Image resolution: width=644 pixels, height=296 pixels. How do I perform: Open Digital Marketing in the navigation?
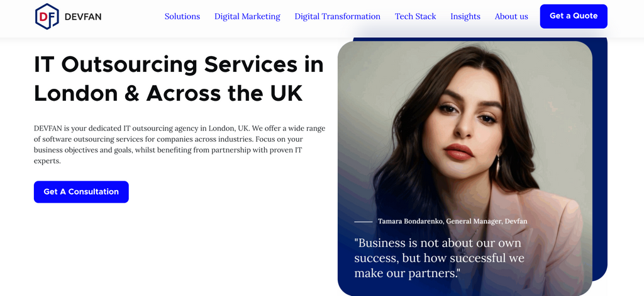[247, 16]
